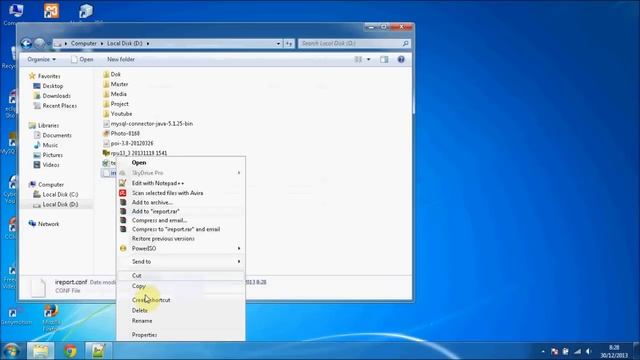This screenshot has height=360, width=640.
Task: Select the Dok folder icon
Action: coord(106,74)
